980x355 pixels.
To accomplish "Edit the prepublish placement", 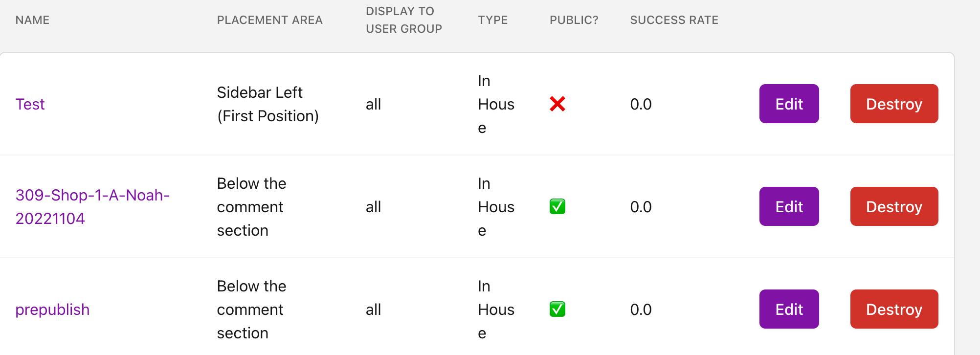I will 788,309.
